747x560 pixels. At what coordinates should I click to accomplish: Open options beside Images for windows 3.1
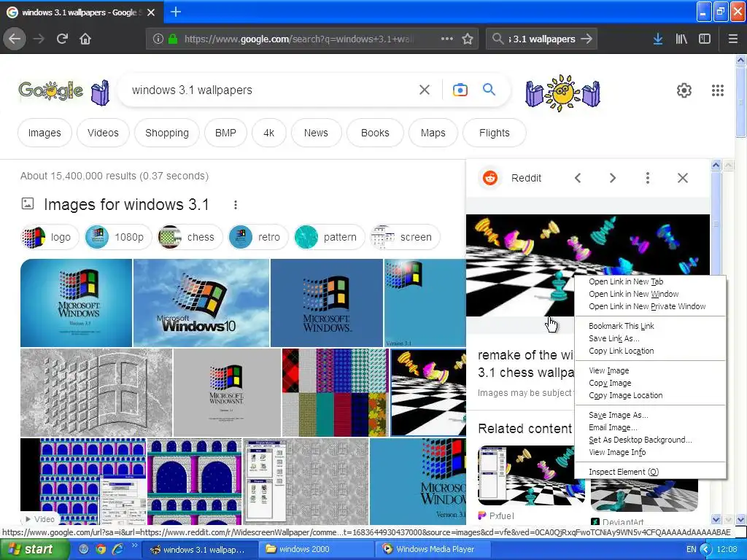click(x=236, y=205)
